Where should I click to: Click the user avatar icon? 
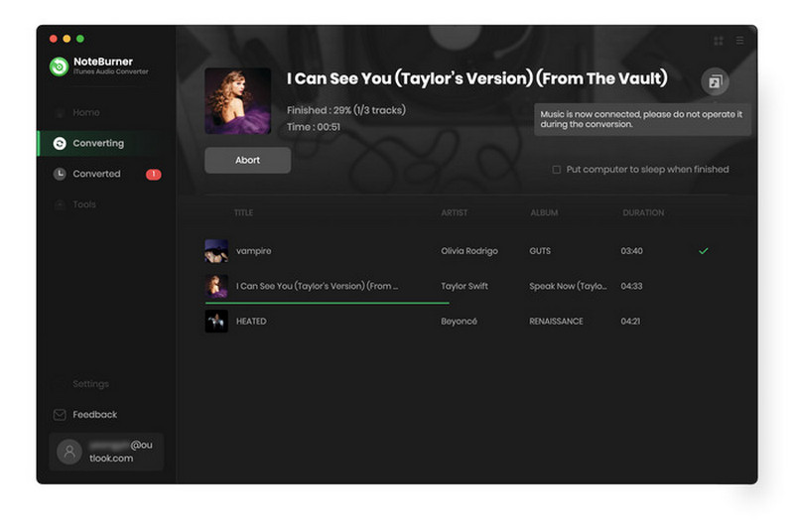point(69,452)
